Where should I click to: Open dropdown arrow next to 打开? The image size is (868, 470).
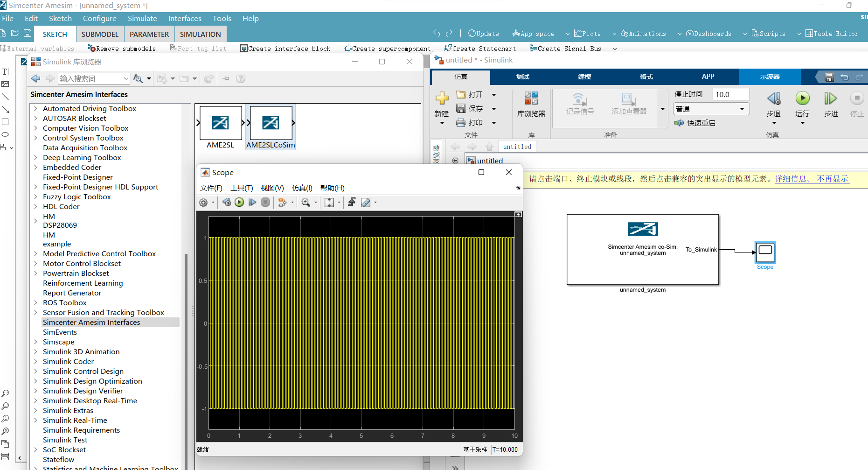tap(494, 95)
